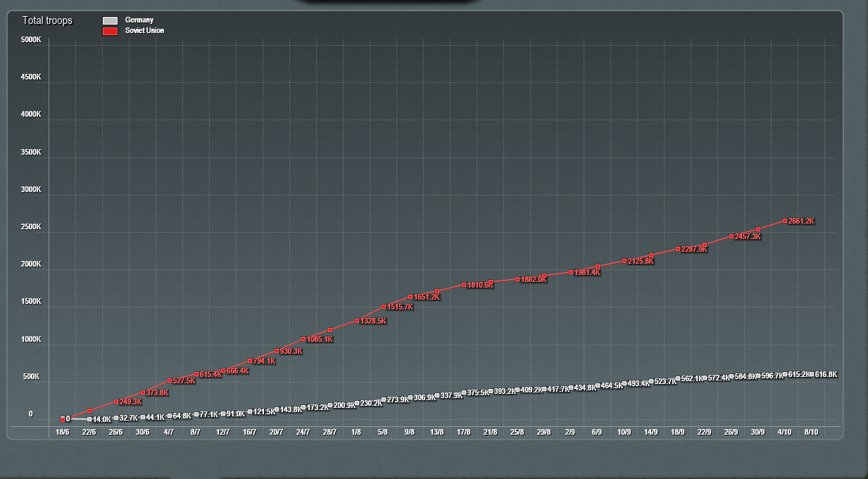
Task: Pick the Soviet data point 1515.7K
Action: [x=384, y=307]
